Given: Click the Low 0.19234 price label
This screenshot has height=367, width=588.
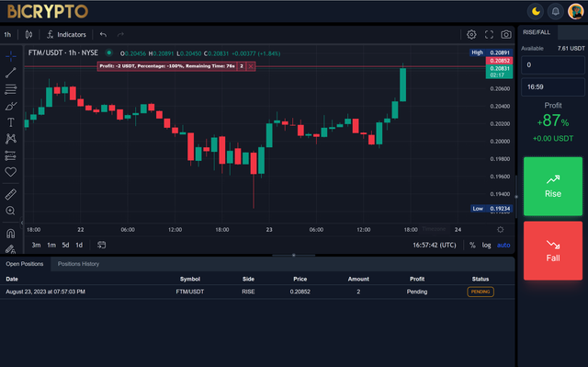Looking at the screenshot, I should tap(492, 209).
